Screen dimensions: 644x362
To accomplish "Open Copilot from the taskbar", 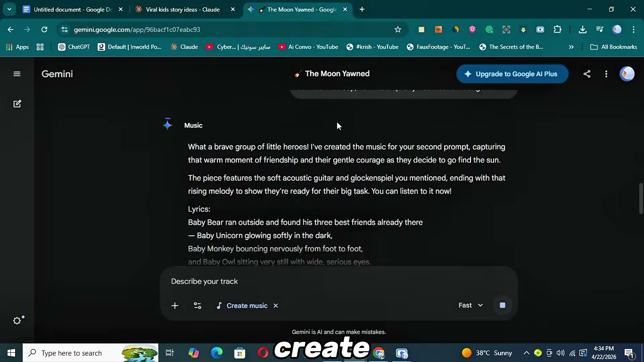I will tap(194, 353).
